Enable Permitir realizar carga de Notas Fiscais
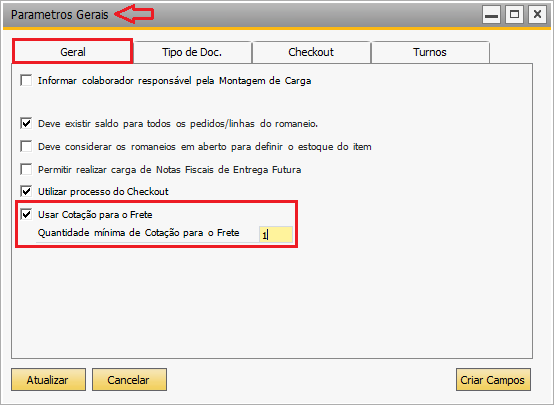Screen dimensions: 554x405 (26, 169)
